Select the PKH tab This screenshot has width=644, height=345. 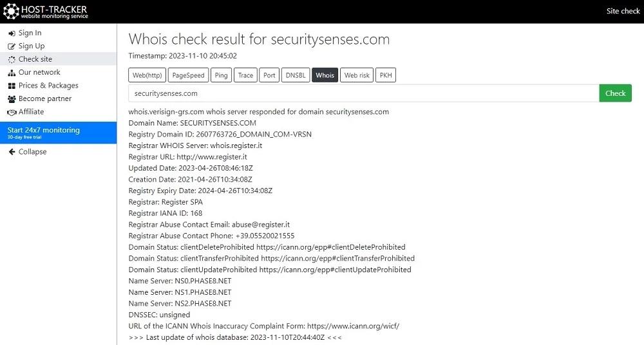pyautogui.click(x=386, y=75)
